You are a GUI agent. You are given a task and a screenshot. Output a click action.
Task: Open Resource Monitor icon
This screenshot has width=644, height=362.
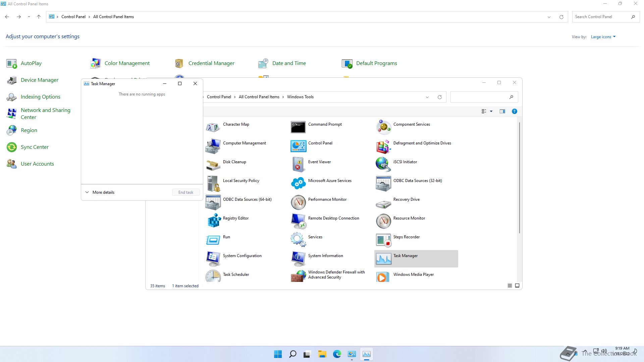pos(383,221)
